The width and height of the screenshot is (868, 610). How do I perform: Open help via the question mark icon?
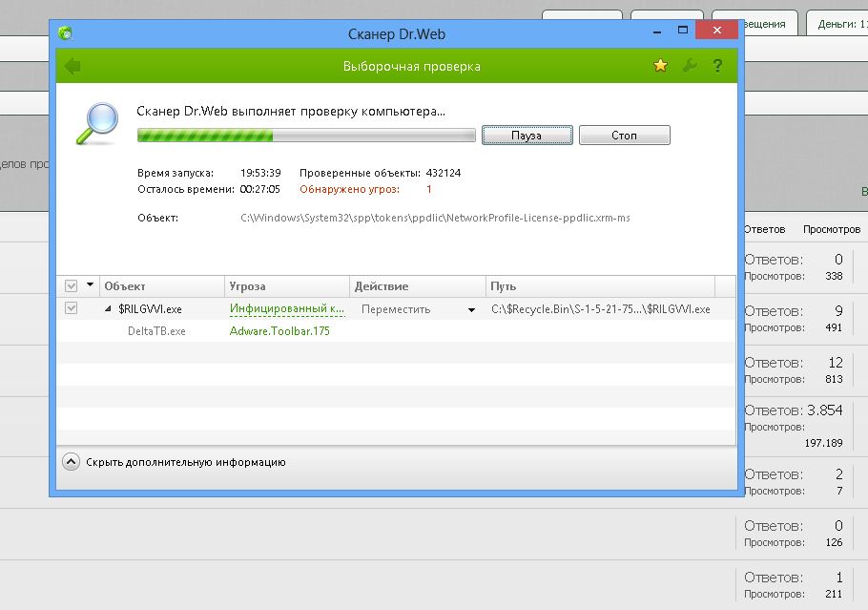pyautogui.click(x=718, y=66)
